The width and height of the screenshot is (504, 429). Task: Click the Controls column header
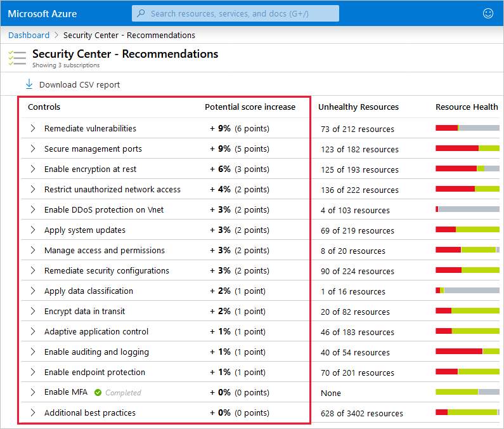(44, 107)
